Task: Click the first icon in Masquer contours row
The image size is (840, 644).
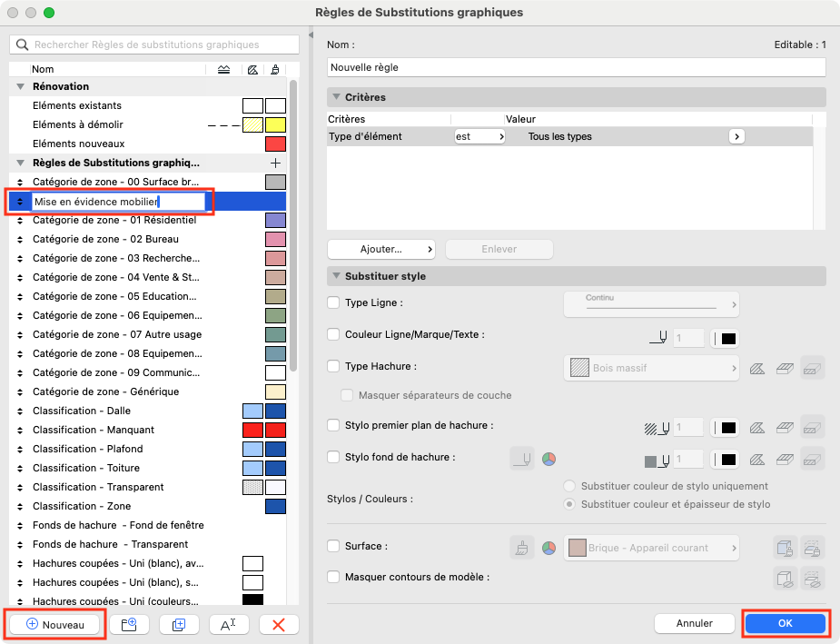Action: point(785,579)
